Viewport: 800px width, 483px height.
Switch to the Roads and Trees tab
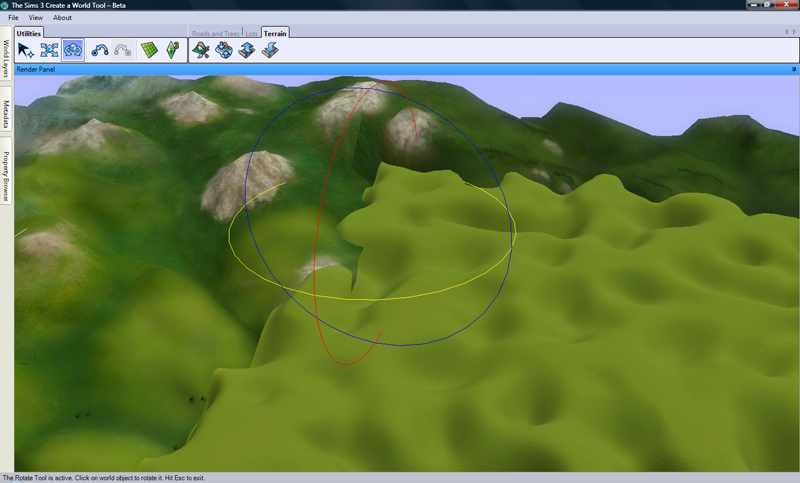[x=216, y=33]
